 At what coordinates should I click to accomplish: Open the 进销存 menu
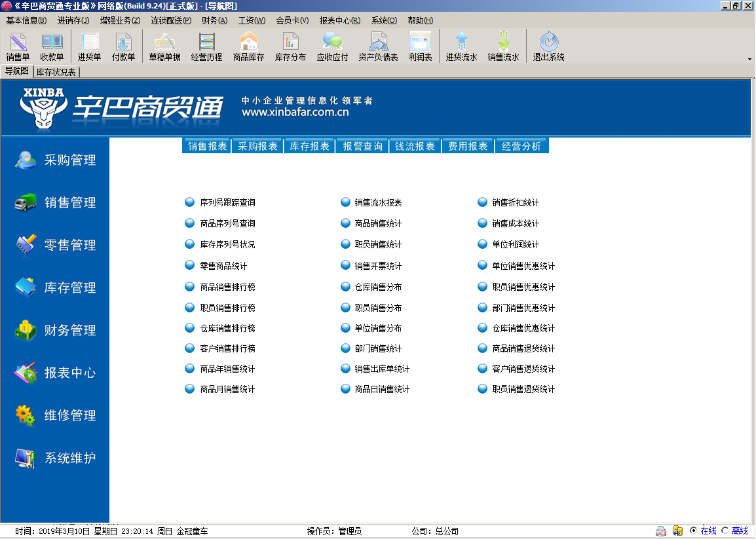73,20
